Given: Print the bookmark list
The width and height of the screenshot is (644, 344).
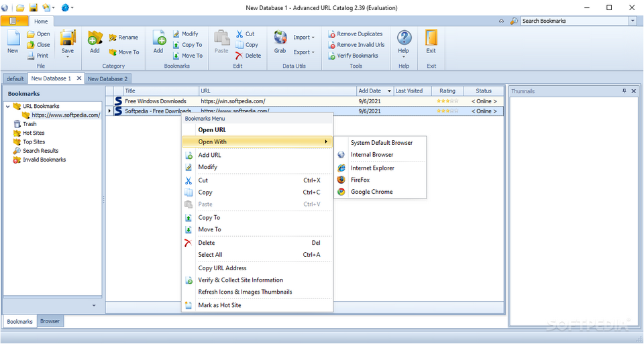Looking at the screenshot, I should click(x=39, y=56).
